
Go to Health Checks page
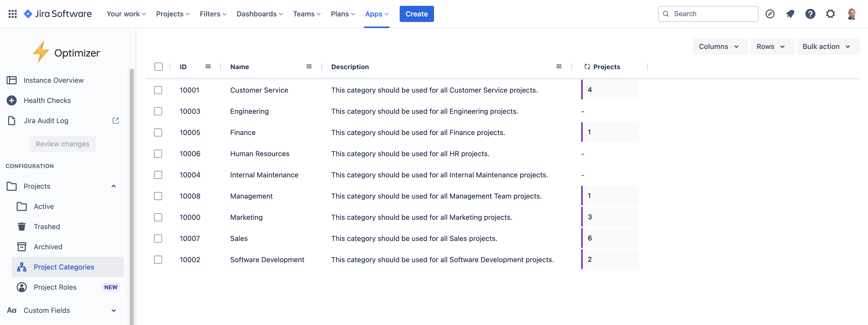[47, 100]
